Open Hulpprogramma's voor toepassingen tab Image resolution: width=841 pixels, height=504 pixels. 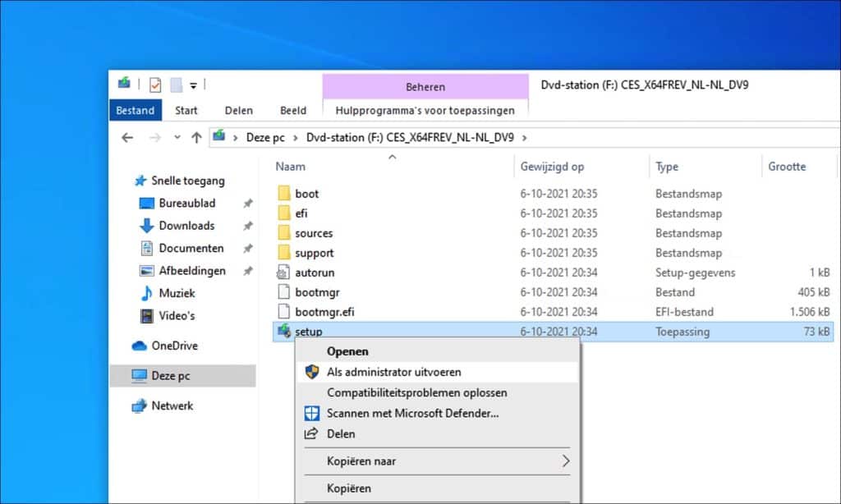425,111
